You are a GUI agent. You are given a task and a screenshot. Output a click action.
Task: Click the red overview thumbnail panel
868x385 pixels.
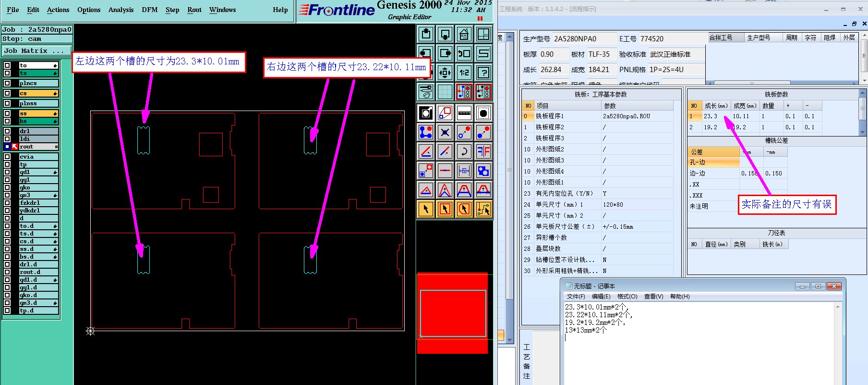tap(452, 313)
